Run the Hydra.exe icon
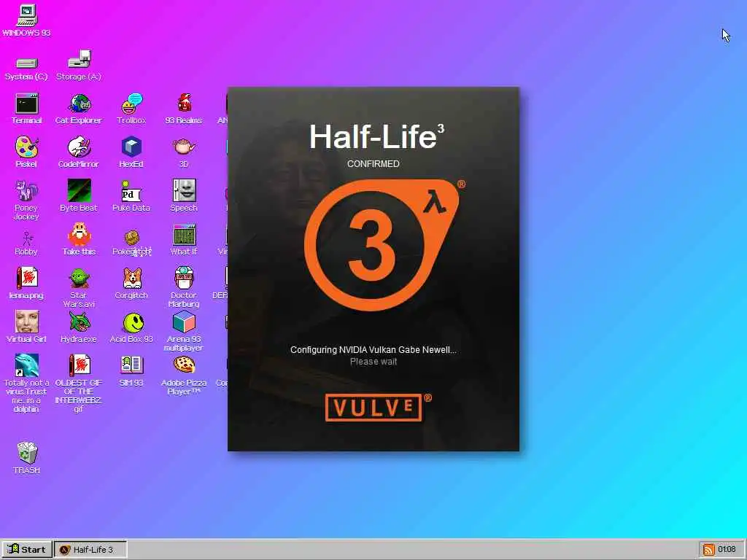 (79, 327)
